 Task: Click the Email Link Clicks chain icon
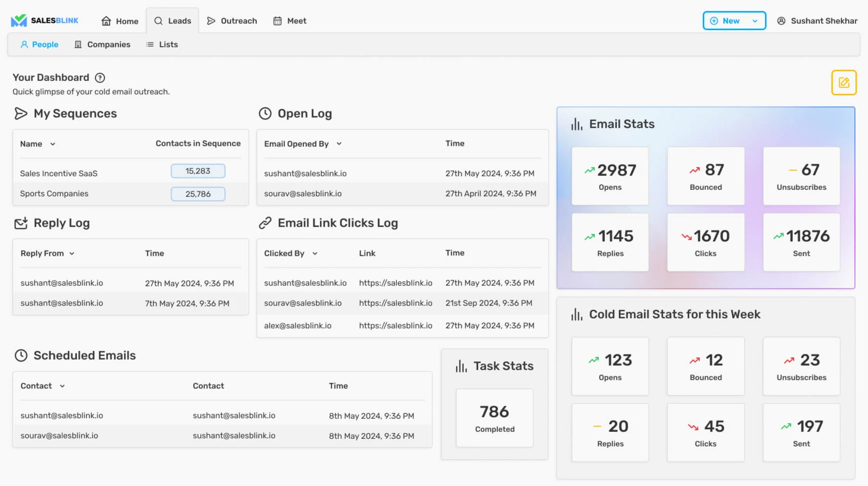265,223
